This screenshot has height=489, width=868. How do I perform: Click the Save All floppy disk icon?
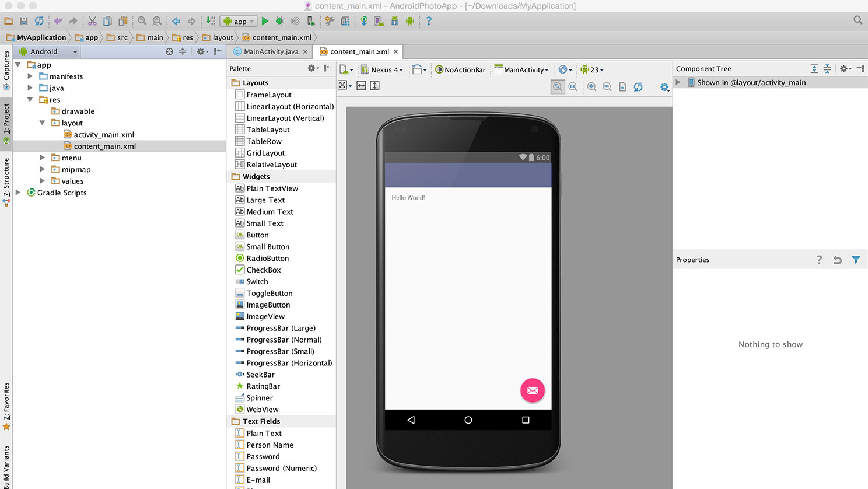(x=24, y=21)
